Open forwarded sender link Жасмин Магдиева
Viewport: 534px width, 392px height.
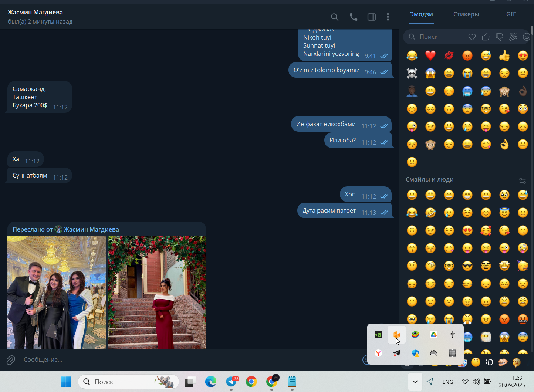click(91, 229)
